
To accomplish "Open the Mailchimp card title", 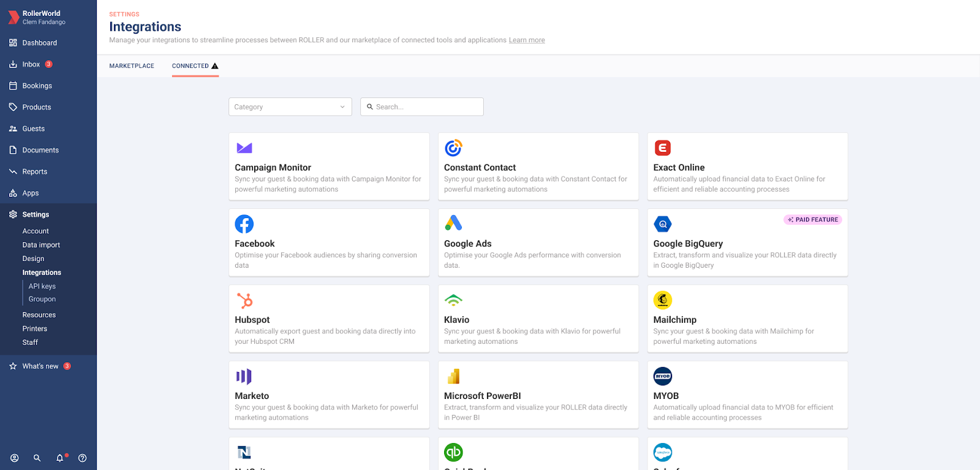I will (x=674, y=320).
